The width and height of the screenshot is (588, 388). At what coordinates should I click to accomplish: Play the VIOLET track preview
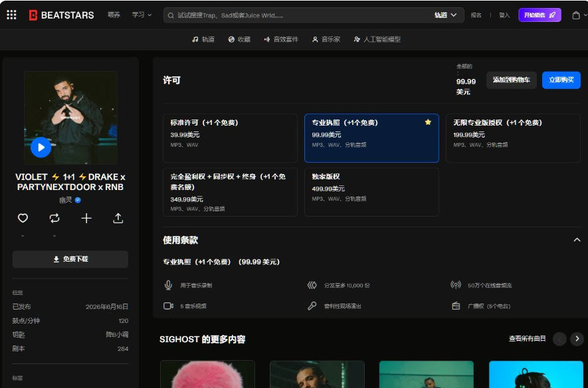[x=41, y=147]
